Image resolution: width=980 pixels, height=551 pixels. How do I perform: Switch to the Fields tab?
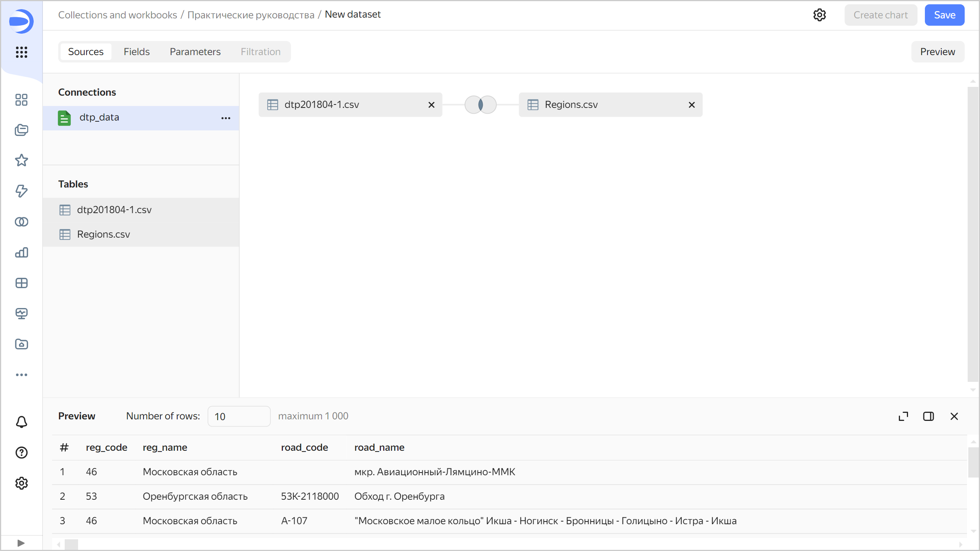(x=136, y=52)
